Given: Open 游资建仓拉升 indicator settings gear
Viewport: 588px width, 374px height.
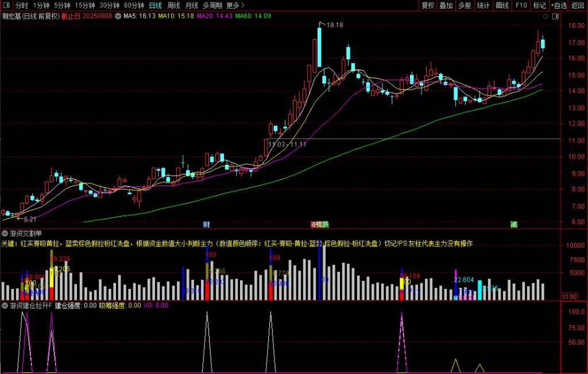Looking at the screenshot, I should (5, 305).
